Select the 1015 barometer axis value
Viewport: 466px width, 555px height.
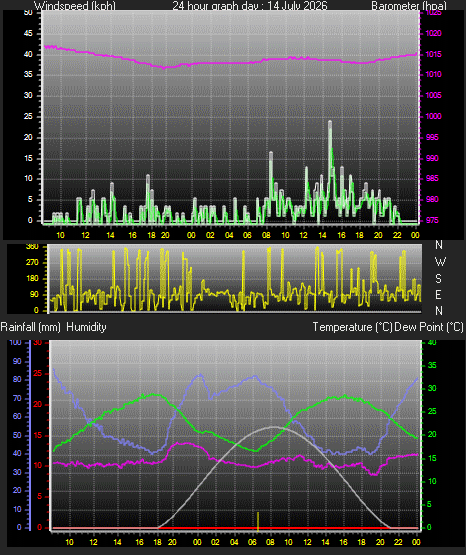(x=433, y=54)
